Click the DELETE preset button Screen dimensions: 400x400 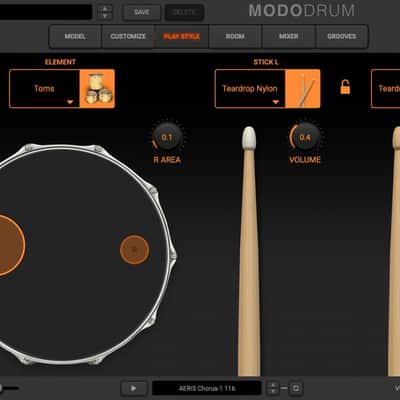coord(184,12)
